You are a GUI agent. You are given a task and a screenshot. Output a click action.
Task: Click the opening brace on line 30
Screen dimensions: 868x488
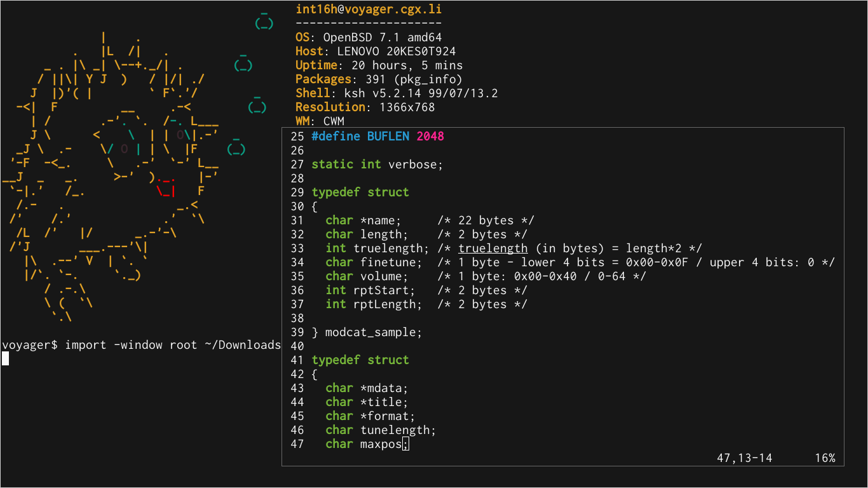click(315, 207)
